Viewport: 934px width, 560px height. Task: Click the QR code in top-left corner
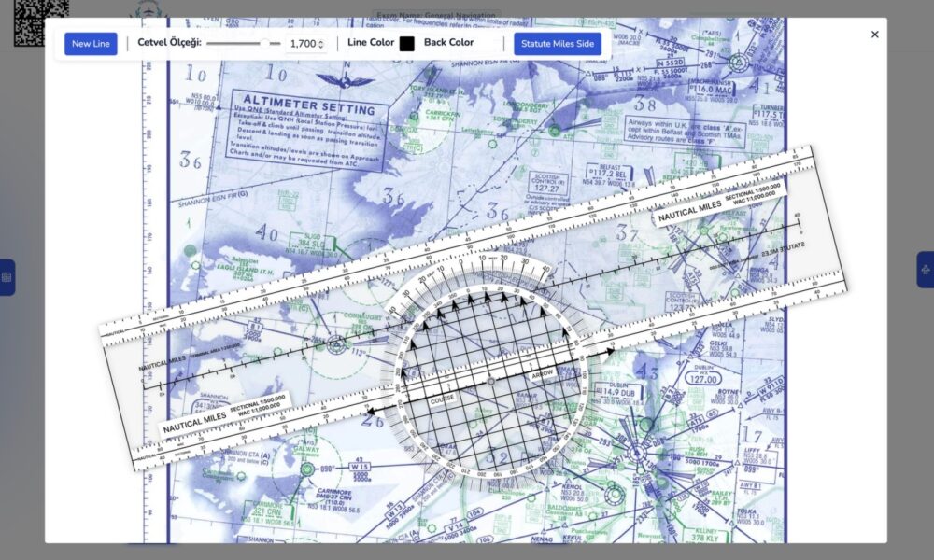pyautogui.click(x=40, y=21)
